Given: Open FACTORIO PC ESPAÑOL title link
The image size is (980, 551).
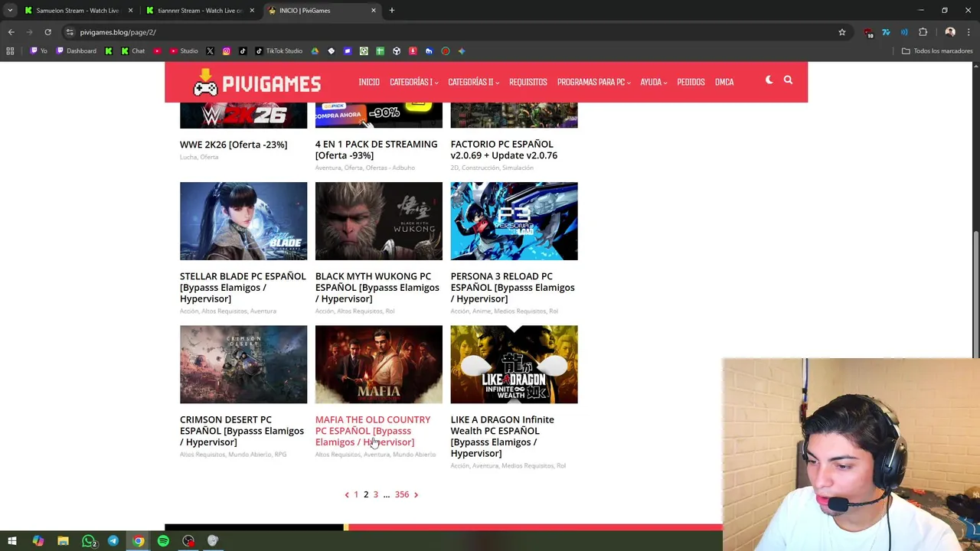Looking at the screenshot, I should (x=504, y=149).
